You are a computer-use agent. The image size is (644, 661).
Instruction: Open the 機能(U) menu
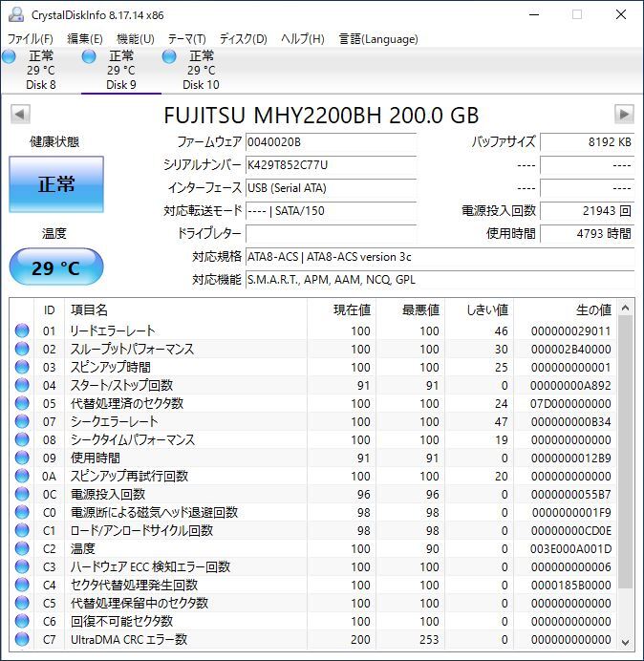point(136,39)
